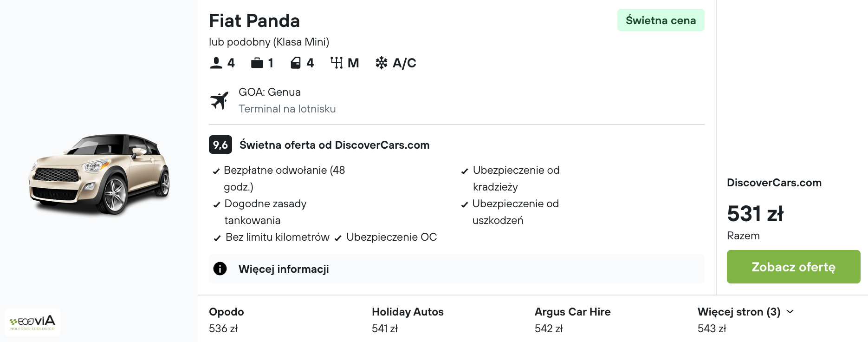The width and height of the screenshot is (868, 342).
Task: Toggle the Bezpłatne odwołanie checkmark
Action: click(x=215, y=171)
